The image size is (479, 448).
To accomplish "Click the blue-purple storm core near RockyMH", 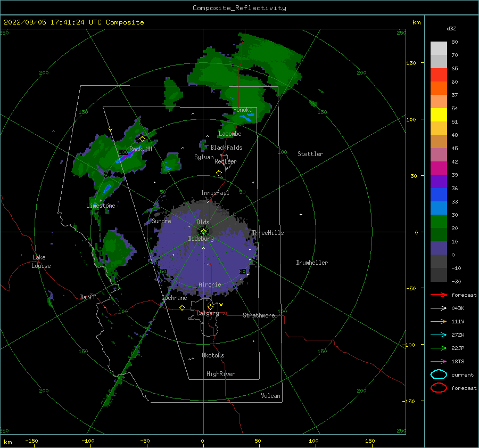I will click(x=126, y=157).
